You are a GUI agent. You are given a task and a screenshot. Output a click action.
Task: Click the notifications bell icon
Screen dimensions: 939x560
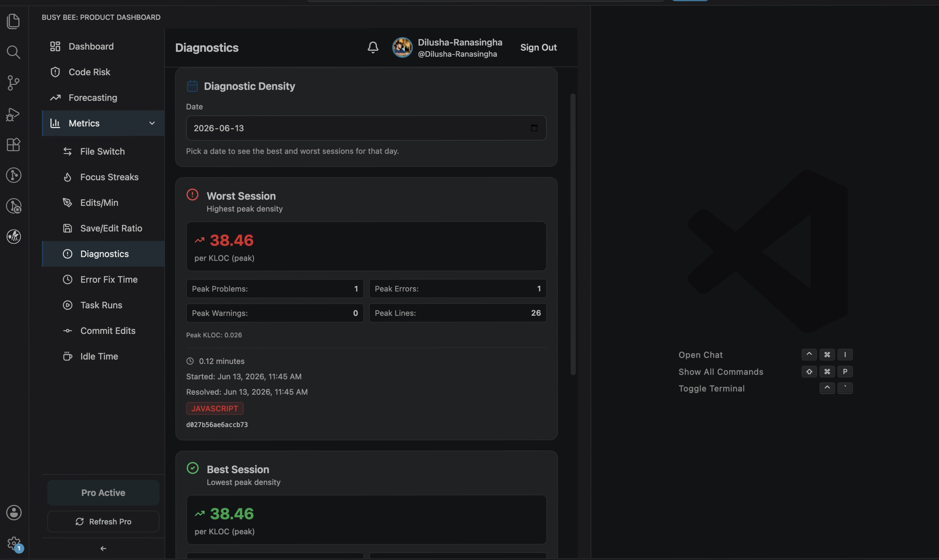[x=373, y=47]
